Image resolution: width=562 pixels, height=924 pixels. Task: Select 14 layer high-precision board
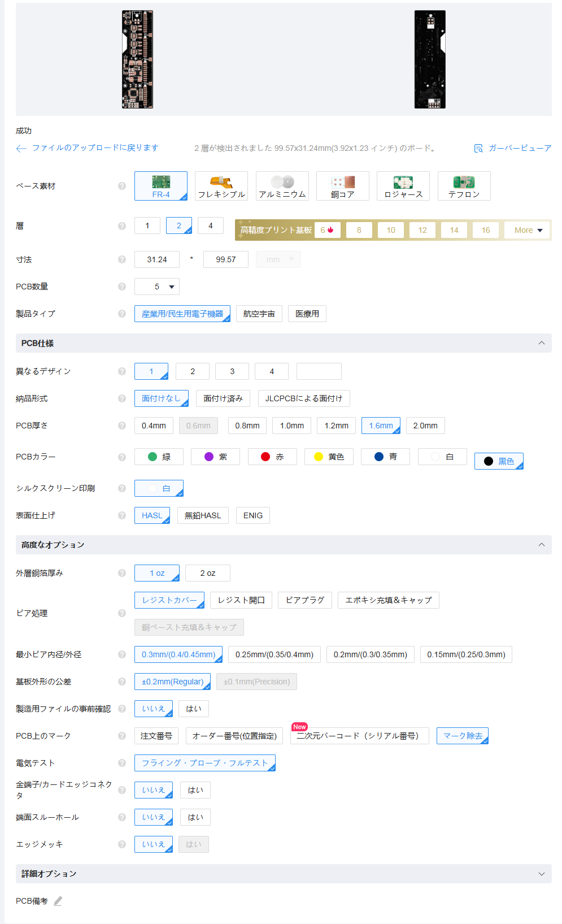[x=454, y=230]
